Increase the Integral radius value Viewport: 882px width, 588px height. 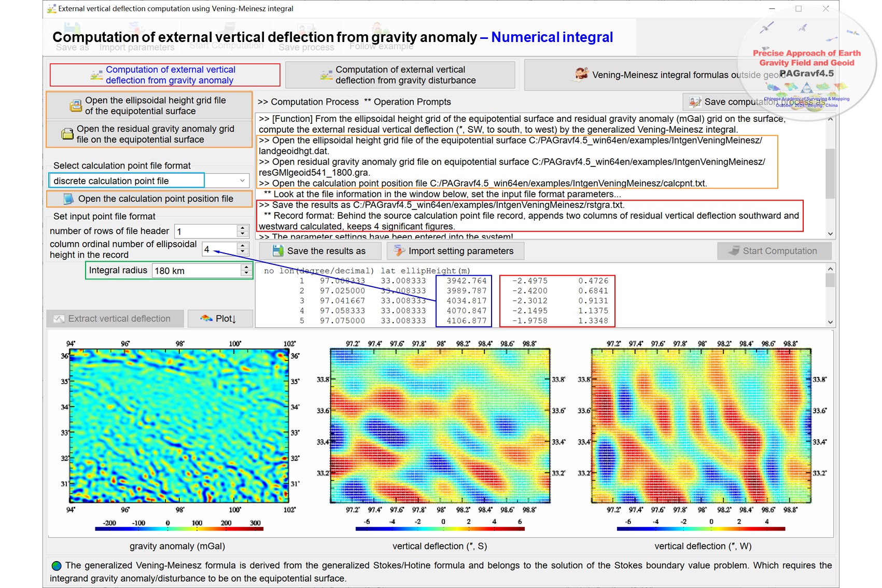(246, 268)
